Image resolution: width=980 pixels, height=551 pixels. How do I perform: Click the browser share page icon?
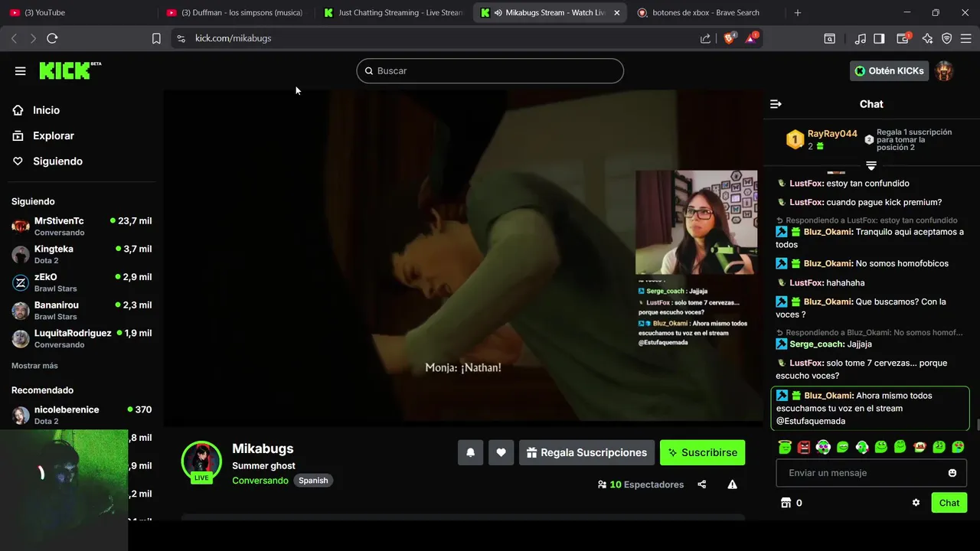point(705,38)
